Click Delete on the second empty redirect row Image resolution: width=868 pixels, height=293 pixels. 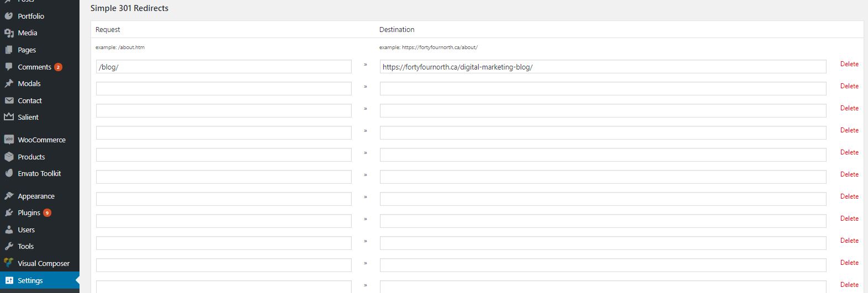[x=849, y=108]
